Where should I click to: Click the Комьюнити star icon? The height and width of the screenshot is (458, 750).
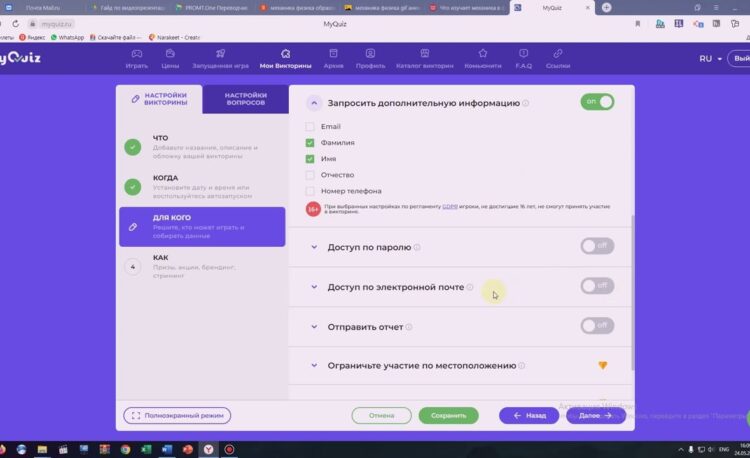pyautogui.click(x=483, y=53)
